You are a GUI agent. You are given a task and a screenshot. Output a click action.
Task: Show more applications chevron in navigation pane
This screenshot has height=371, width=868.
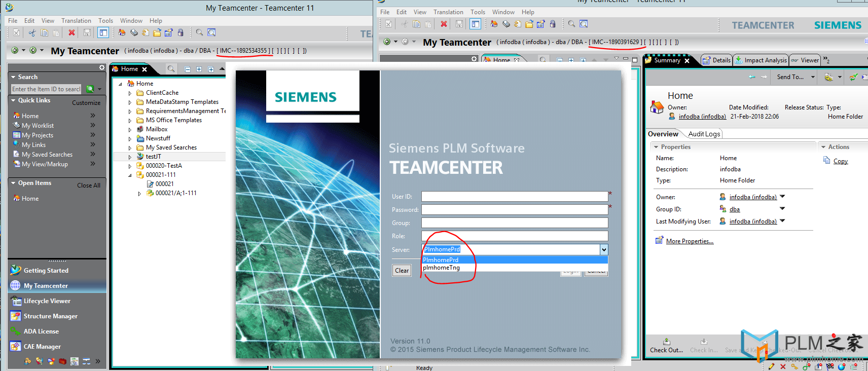tap(98, 361)
